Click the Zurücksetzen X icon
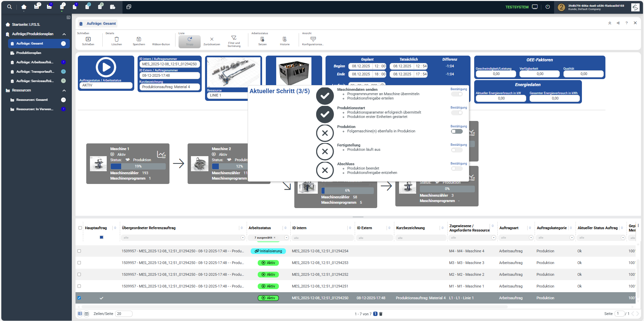This screenshot has height=321, width=644. (x=212, y=40)
